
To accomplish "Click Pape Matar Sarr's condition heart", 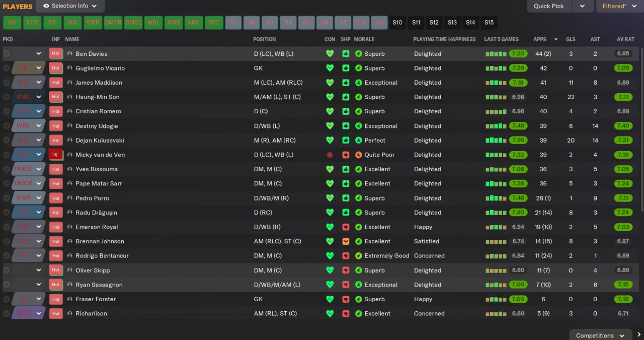I will [330, 183].
